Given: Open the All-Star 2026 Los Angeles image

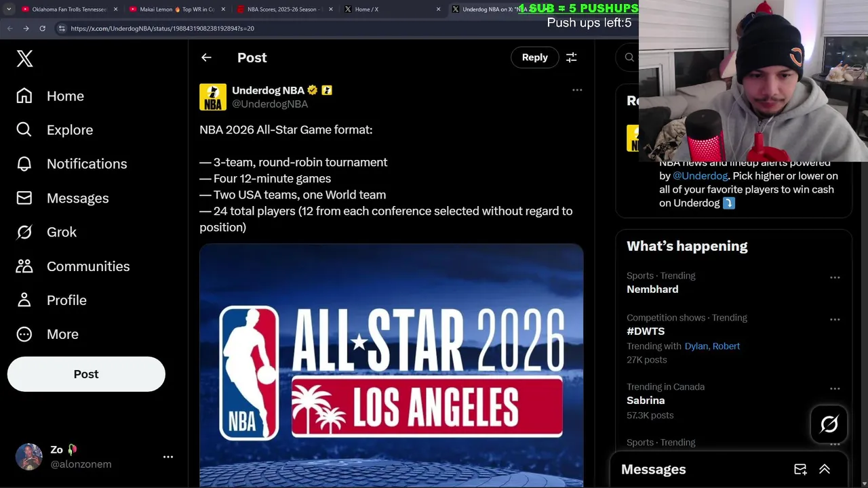Looking at the screenshot, I should [x=391, y=365].
